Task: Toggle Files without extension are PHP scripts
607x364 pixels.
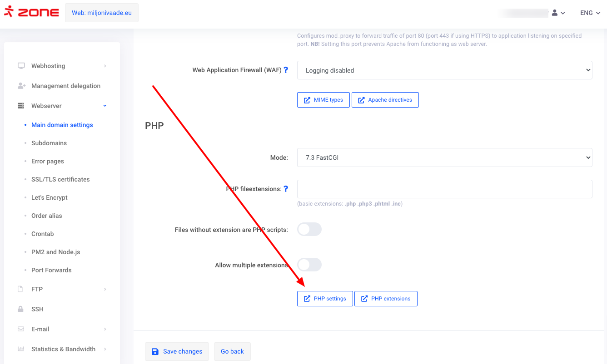Action: click(309, 230)
